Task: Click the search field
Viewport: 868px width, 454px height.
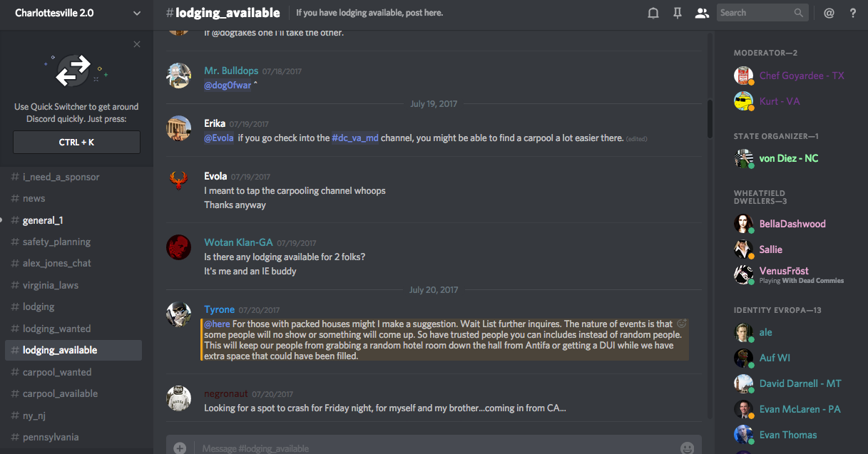Action: (755, 13)
